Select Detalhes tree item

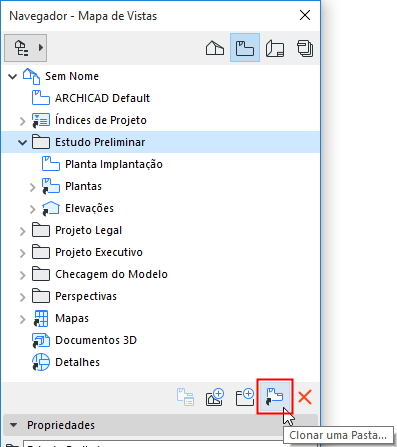(x=77, y=362)
